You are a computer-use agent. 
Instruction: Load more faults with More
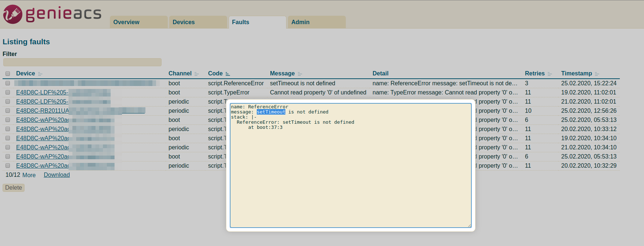tap(29, 175)
